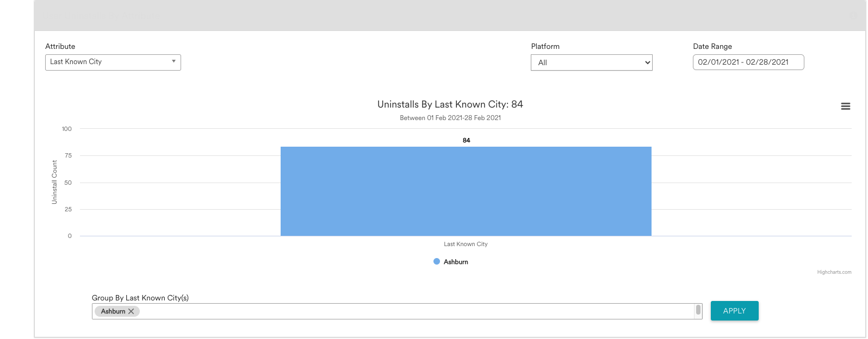Image resolution: width=868 pixels, height=339 pixels.
Task: Click the Uninstall Count y-axis title
Action: coord(54,182)
